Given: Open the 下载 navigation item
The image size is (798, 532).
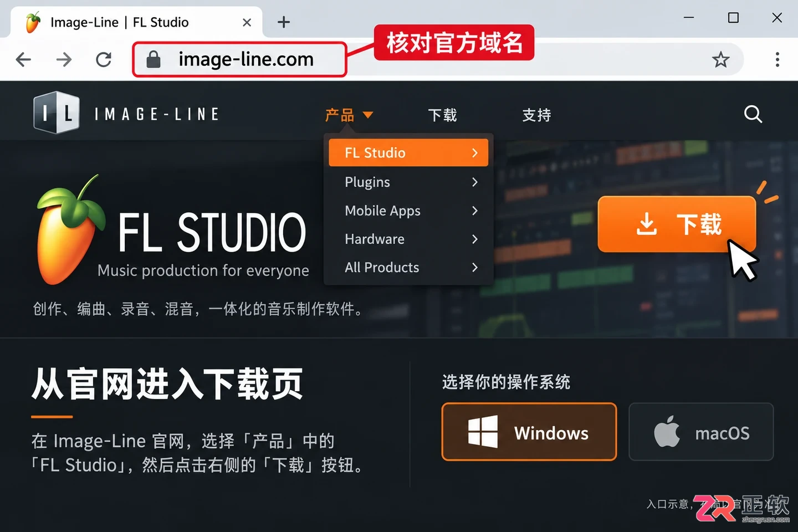Looking at the screenshot, I should click(442, 115).
